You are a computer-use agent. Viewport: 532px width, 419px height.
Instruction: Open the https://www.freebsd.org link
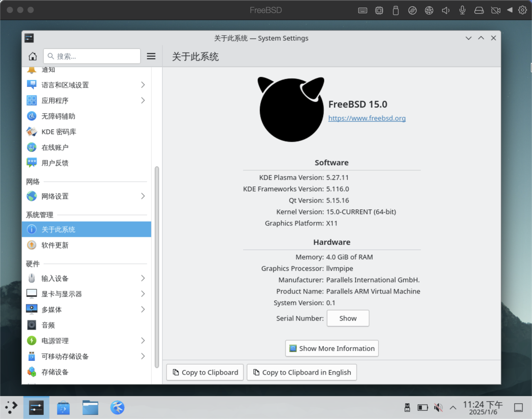367,118
